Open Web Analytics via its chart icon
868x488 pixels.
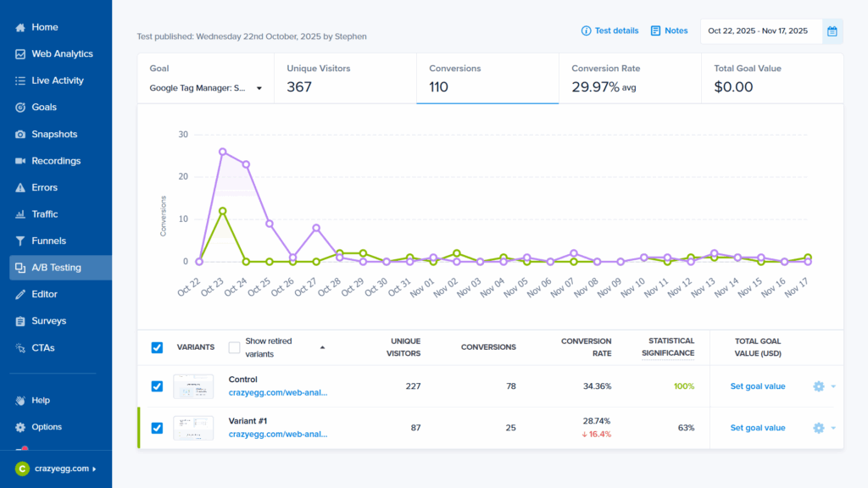[20, 54]
